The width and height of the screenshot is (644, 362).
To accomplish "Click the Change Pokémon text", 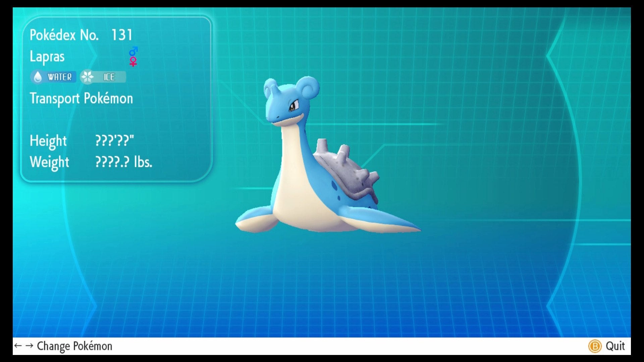I will click(74, 346).
